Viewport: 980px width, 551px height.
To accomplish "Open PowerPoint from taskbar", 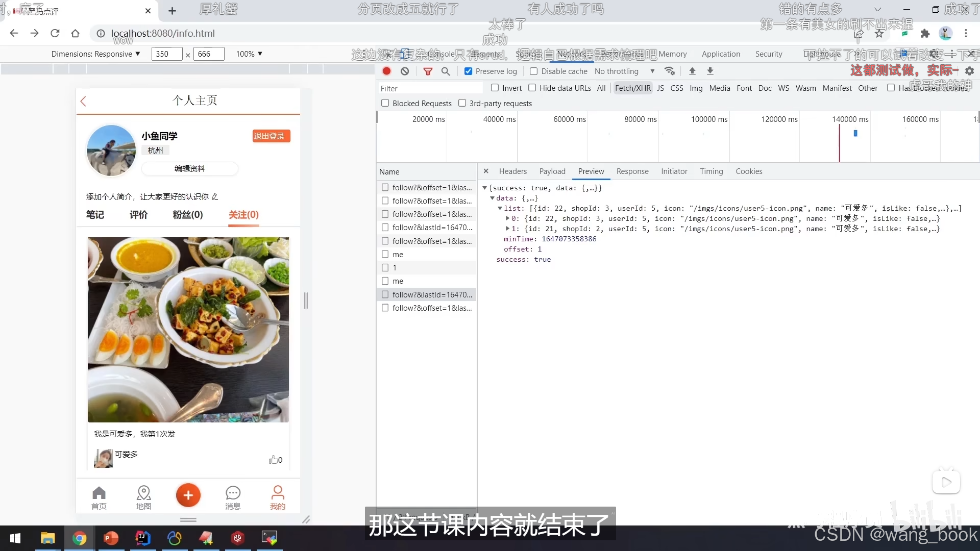I will tap(111, 538).
